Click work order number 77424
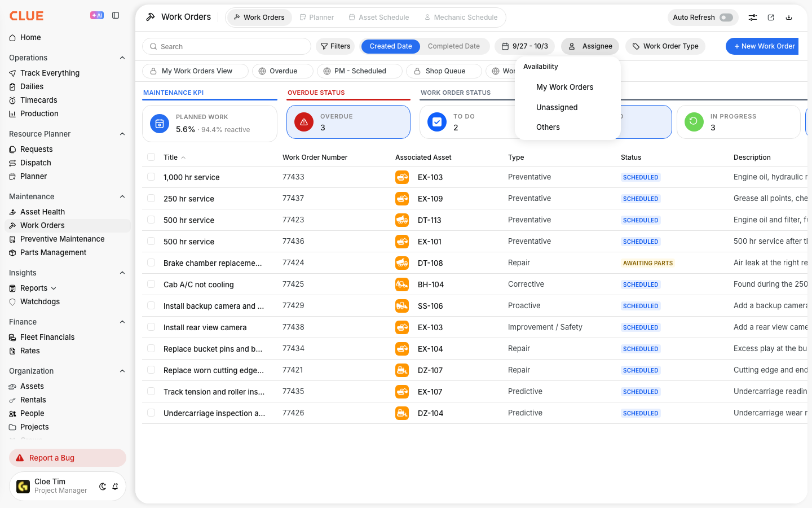Image resolution: width=812 pixels, height=508 pixels. (293, 262)
